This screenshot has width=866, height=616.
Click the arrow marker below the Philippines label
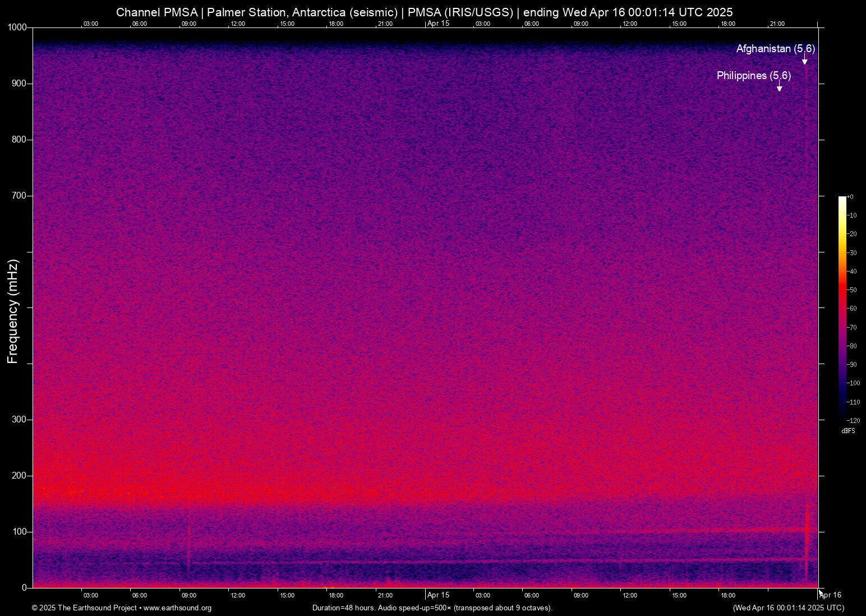click(779, 88)
